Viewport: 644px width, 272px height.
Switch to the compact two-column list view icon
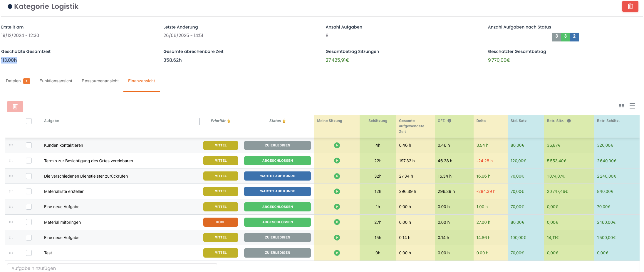point(621,106)
